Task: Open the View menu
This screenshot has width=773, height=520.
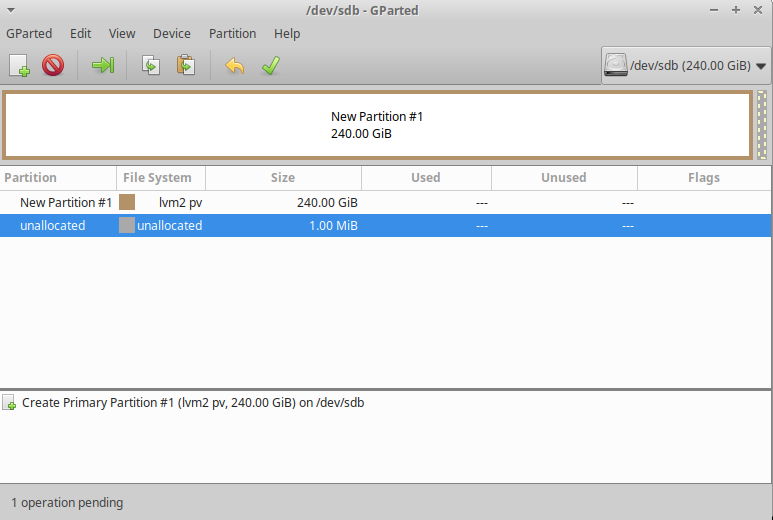Action: point(122,34)
